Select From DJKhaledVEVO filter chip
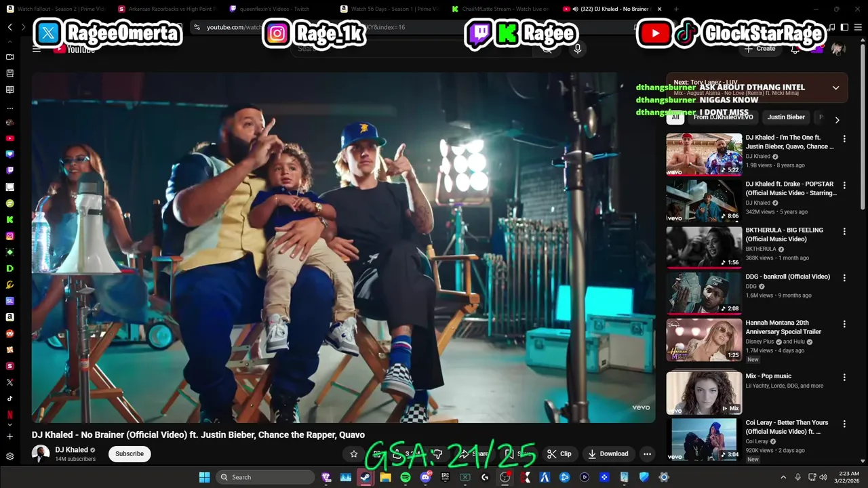 click(x=723, y=117)
